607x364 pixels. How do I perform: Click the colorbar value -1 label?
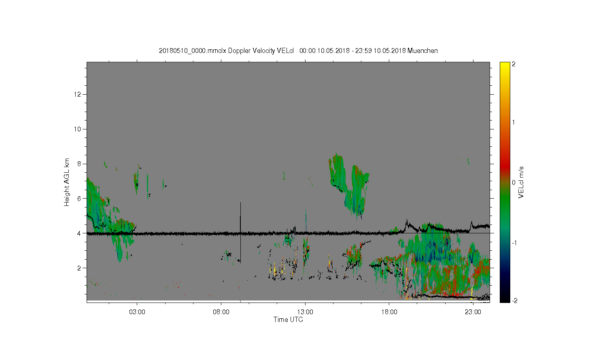click(515, 242)
